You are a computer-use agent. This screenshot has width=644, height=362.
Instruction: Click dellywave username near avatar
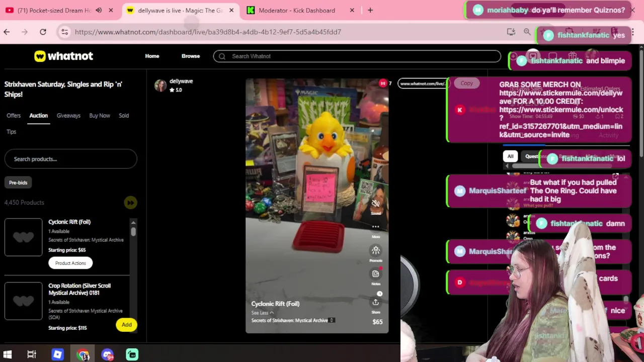click(181, 81)
